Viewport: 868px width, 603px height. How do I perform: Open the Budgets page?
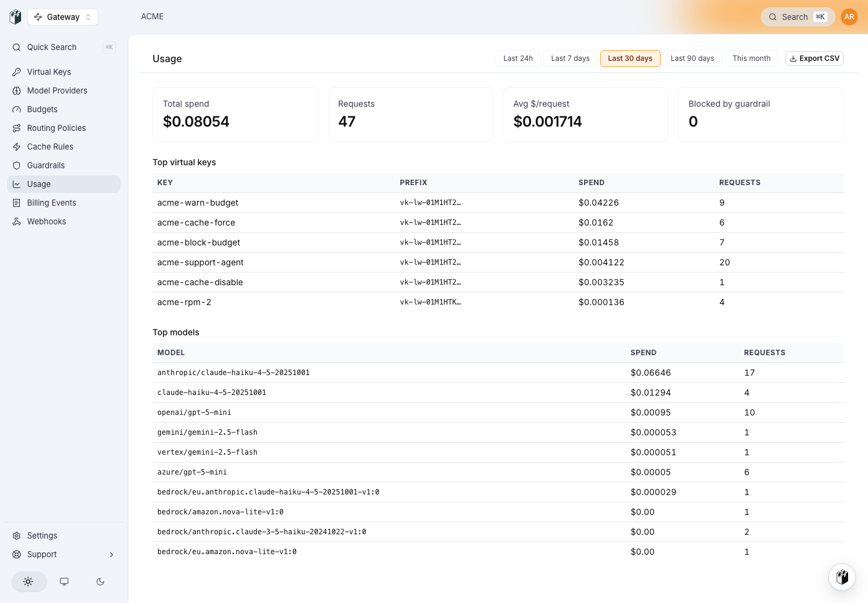click(64, 109)
